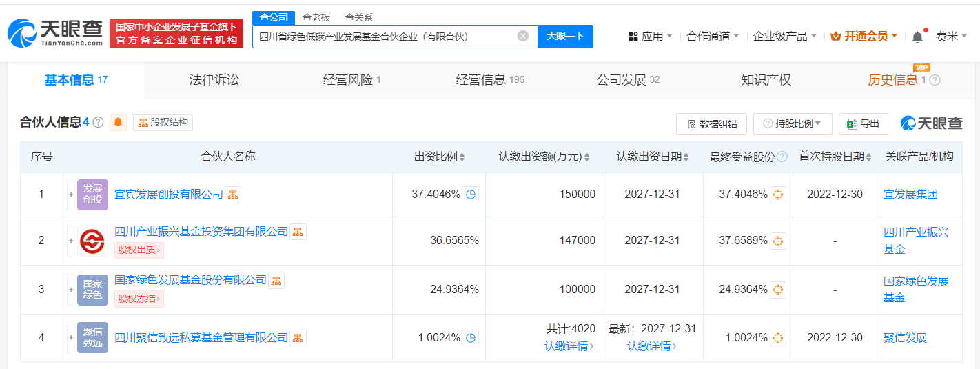The image size is (980, 369).
Task: Click the 股权冻结 tag
Action: (x=139, y=299)
